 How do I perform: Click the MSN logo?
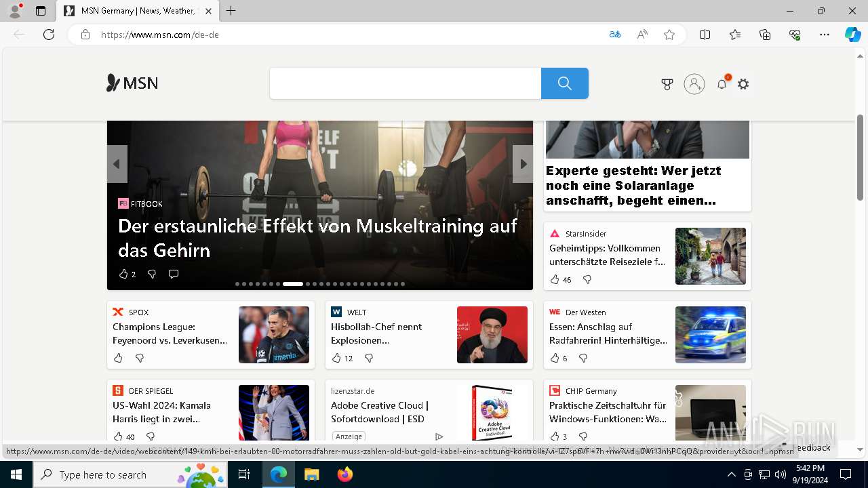(132, 83)
